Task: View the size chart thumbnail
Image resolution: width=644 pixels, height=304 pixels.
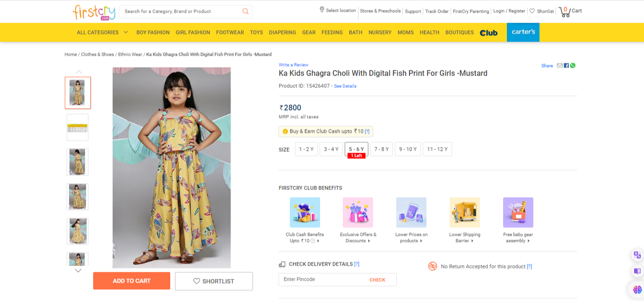Action: coord(78,128)
